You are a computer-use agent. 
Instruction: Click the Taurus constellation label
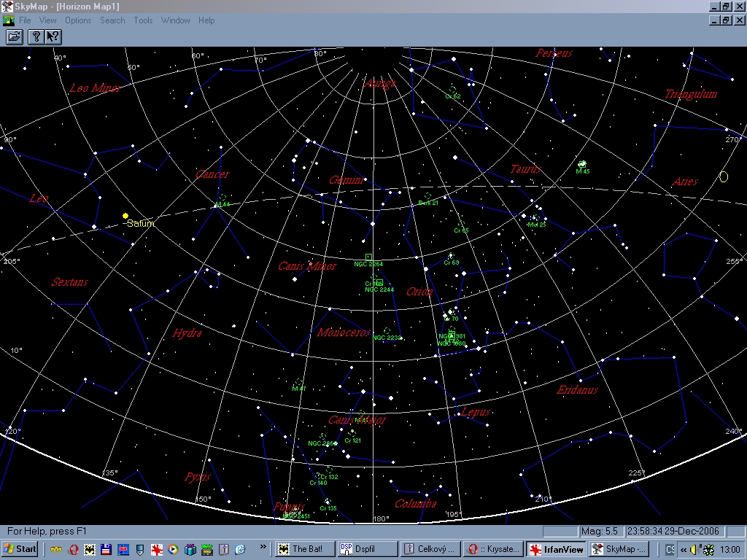[x=526, y=169]
